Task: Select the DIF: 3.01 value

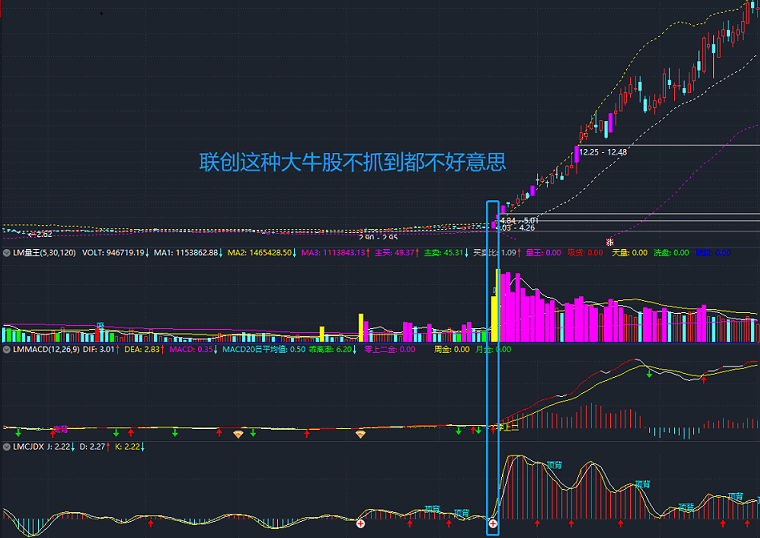Action: click(101, 349)
